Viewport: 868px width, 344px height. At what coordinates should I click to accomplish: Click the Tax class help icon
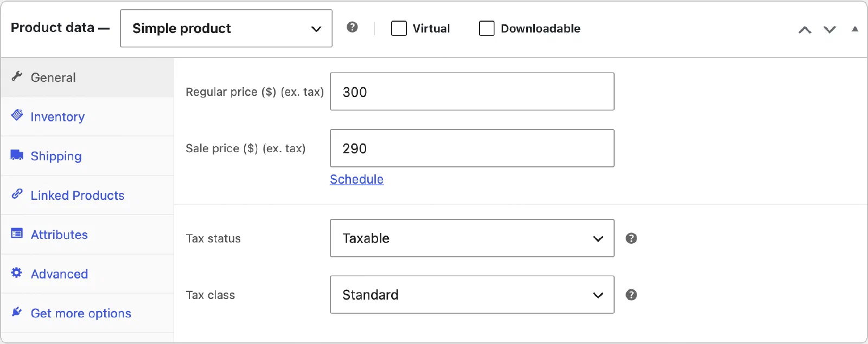click(x=631, y=295)
